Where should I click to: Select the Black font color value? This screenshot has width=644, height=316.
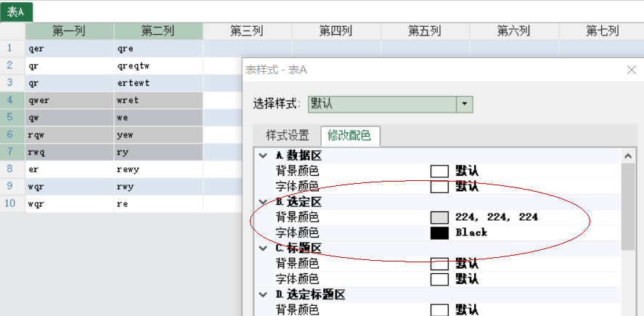coord(471,232)
